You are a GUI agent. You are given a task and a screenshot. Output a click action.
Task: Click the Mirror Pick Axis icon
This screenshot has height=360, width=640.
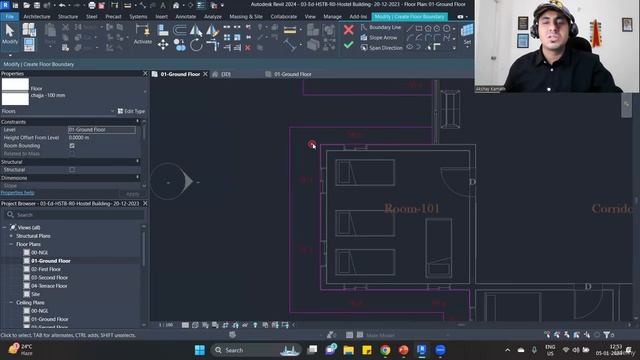[x=196, y=30]
